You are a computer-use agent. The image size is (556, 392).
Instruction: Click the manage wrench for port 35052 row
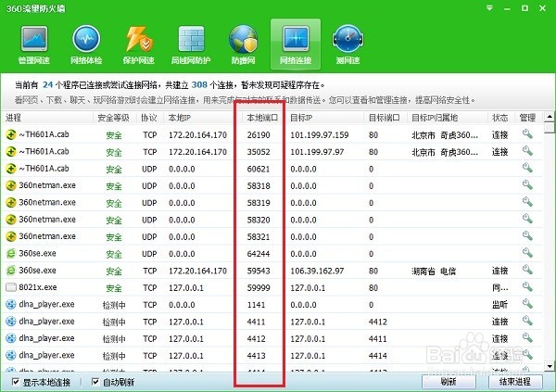click(527, 151)
